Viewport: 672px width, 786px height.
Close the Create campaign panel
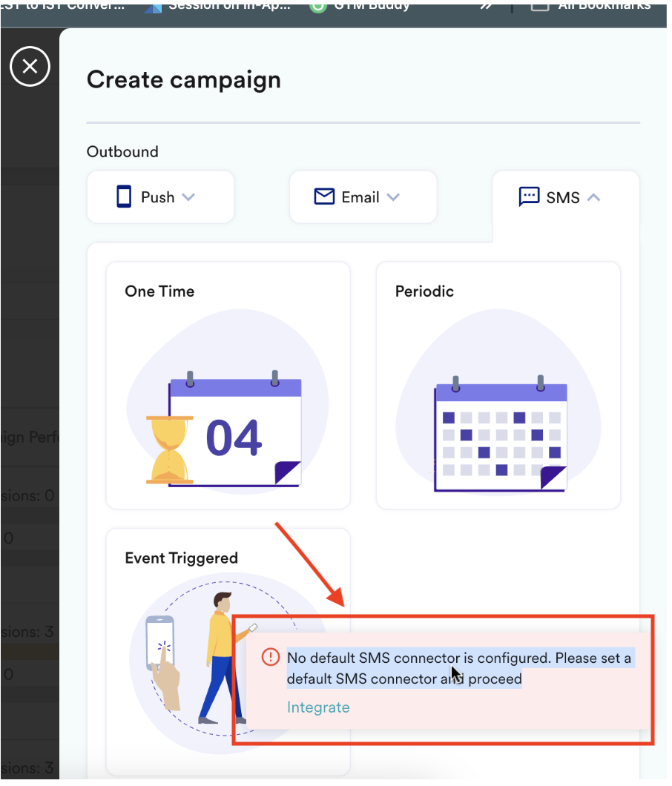tap(30, 67)
